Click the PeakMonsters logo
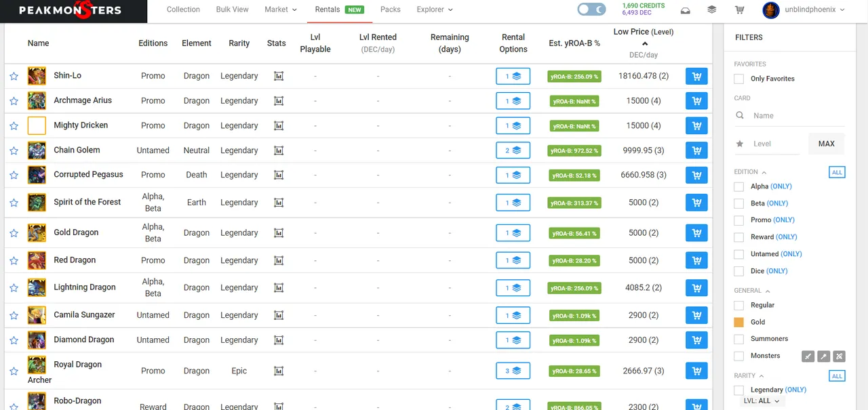This screenshot has width=868, height=410. pos(71,10)
